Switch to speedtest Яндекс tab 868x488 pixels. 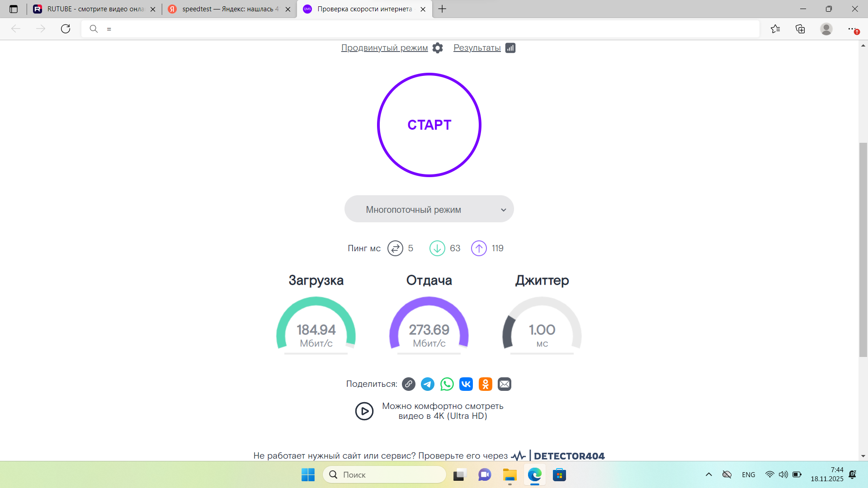pyautogui.click(x=230, y=9)
